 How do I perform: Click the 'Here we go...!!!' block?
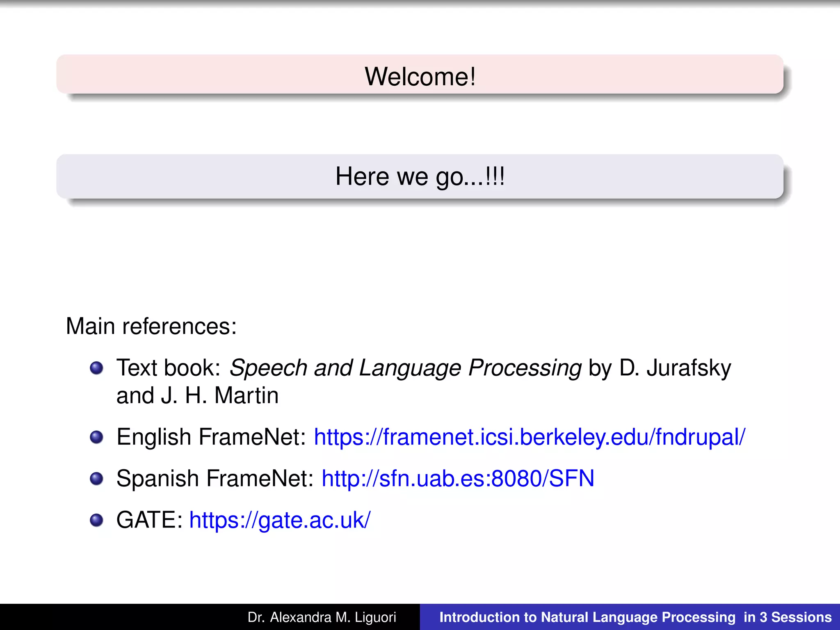420,176
